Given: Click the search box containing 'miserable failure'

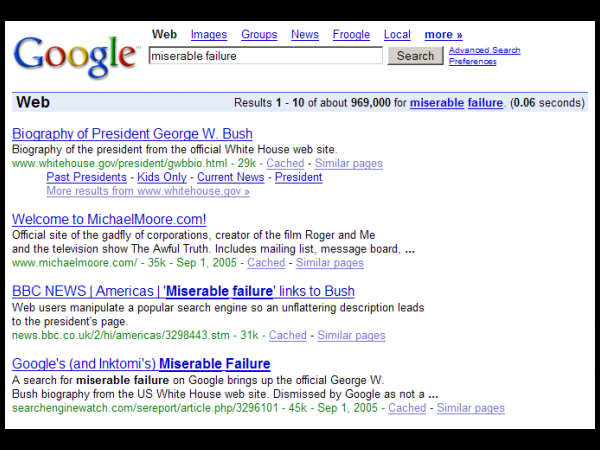Looking at the screenshot, I should tap(265, 56).
